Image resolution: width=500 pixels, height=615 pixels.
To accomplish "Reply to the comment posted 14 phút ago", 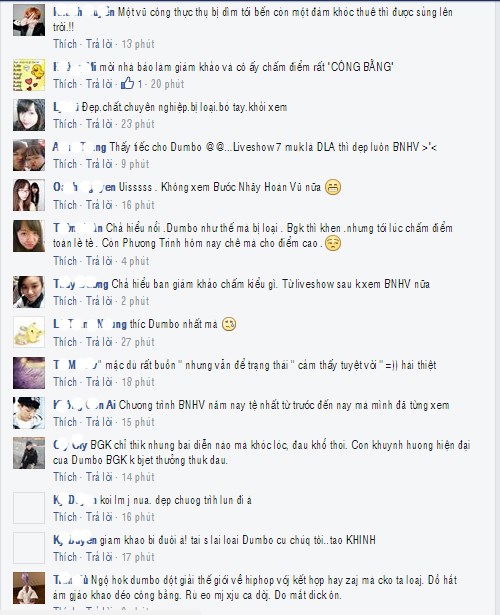I will pos(99,477).
